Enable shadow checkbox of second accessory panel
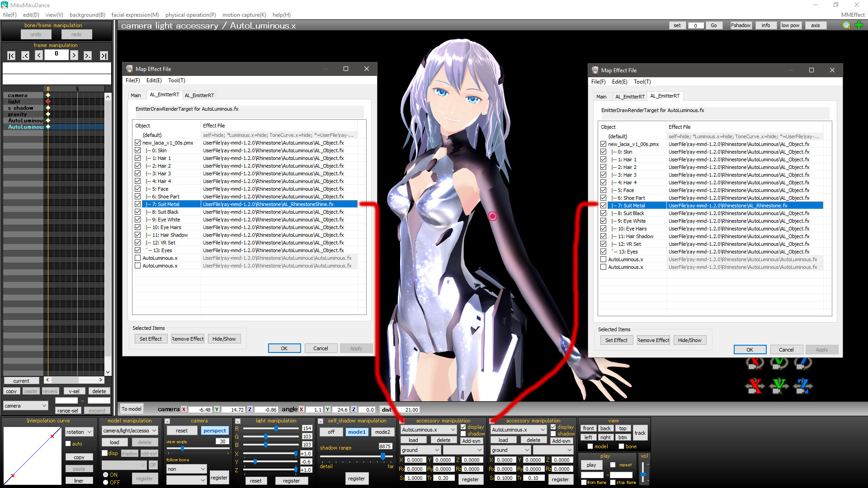868x488 pixels. [553, 434]
